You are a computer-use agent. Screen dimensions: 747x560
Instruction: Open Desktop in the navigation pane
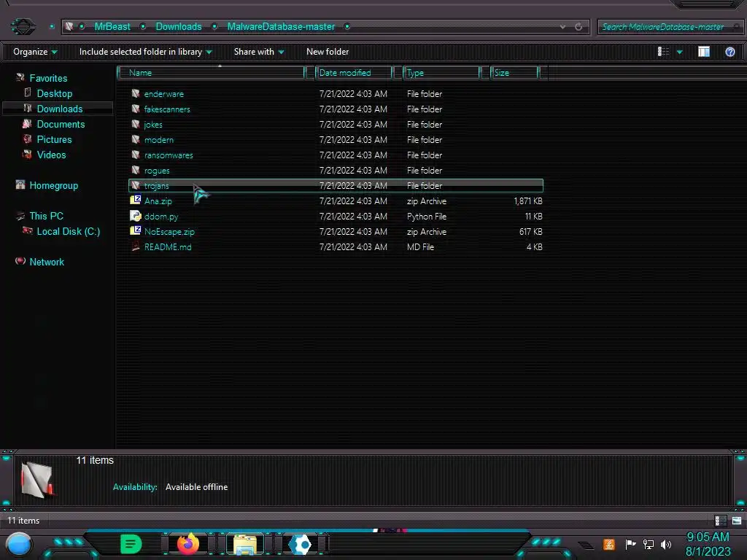55,93
